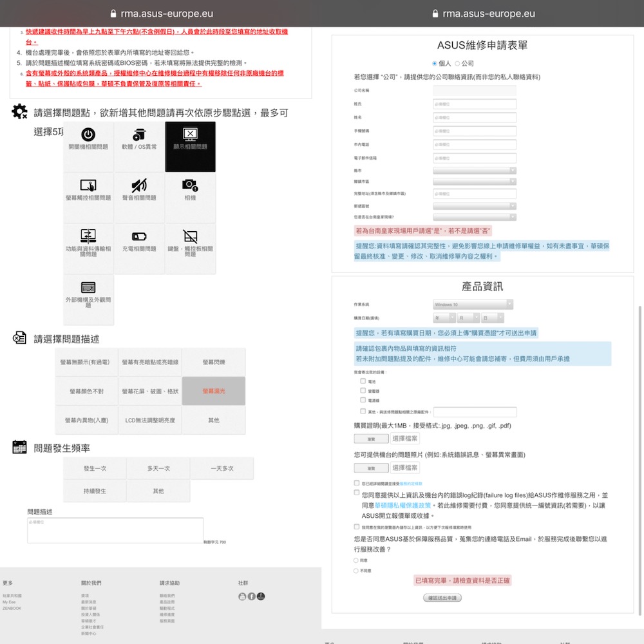Select 螢幕有亮暗點或亮暗線 description

(150, 362)
